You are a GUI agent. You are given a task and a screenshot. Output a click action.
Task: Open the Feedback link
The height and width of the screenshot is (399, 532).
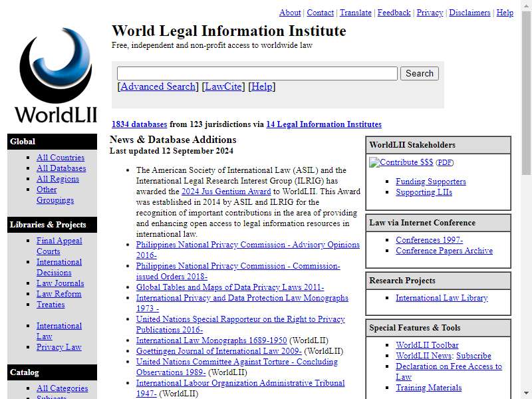(x=394, y=13)
